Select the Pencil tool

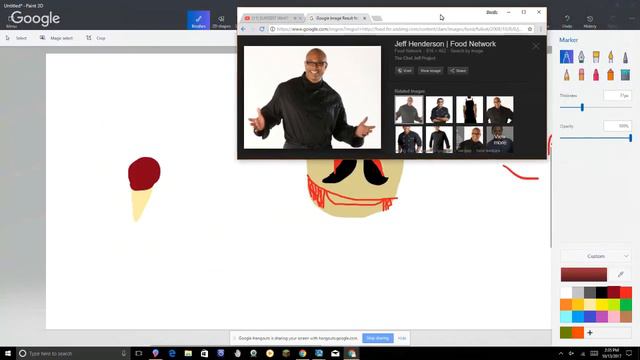pyautogui.click(x=567, y=75)
